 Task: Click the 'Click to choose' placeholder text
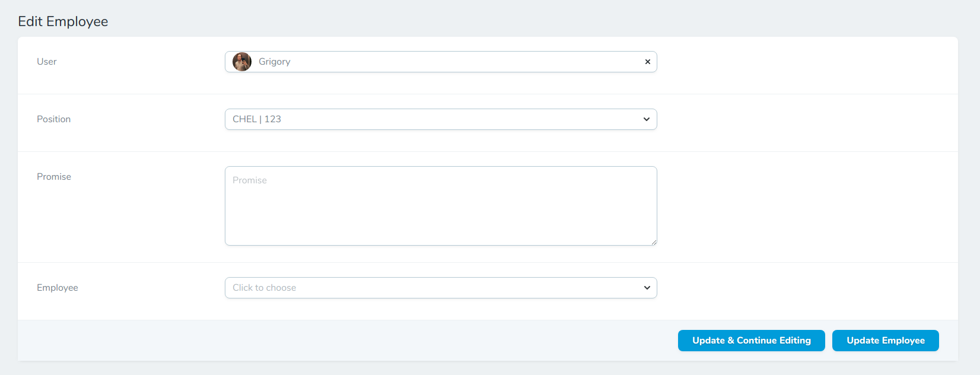264,288
